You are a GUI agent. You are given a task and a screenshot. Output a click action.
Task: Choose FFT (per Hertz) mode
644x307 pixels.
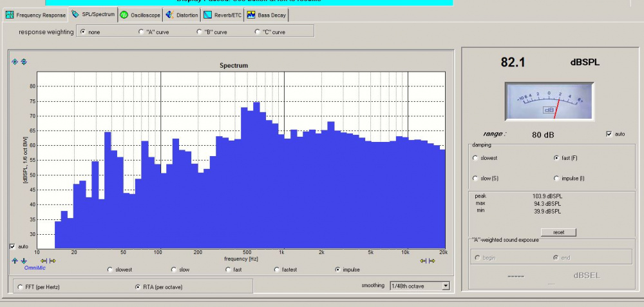coord(21,286)
